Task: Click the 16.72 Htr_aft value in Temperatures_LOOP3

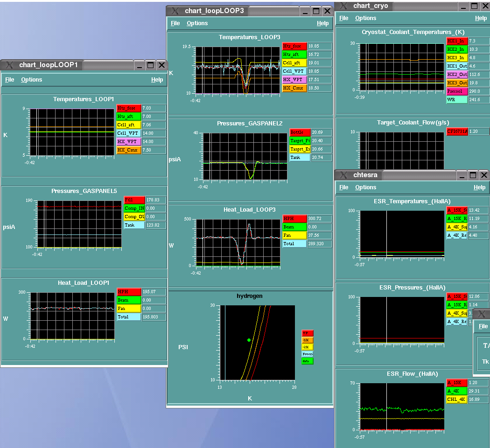Action: 319,55
